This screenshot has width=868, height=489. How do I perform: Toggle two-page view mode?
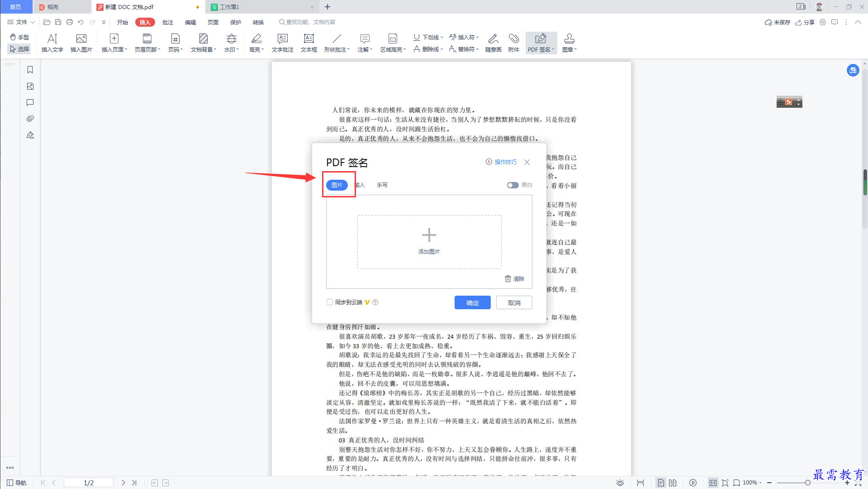pyautogui.click(x=673, y=483)
